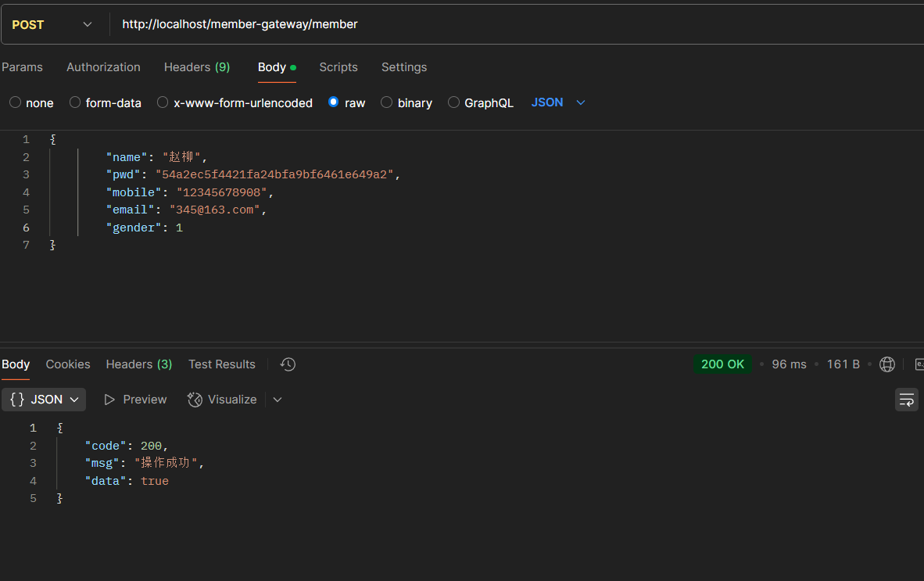Screen dimensions: 924x581
Task: Open the Params tab
Action: pos(23,67)
